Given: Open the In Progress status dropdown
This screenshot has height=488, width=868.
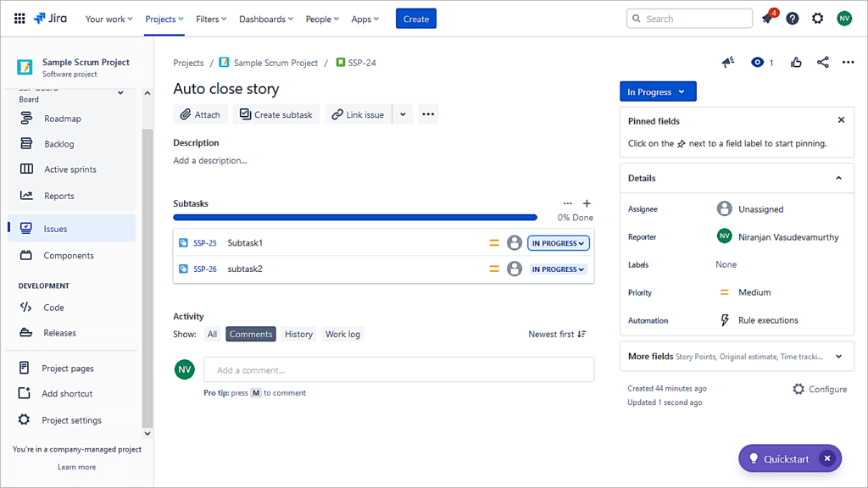Looking at the screenshot, I should (x=658, y=91).
